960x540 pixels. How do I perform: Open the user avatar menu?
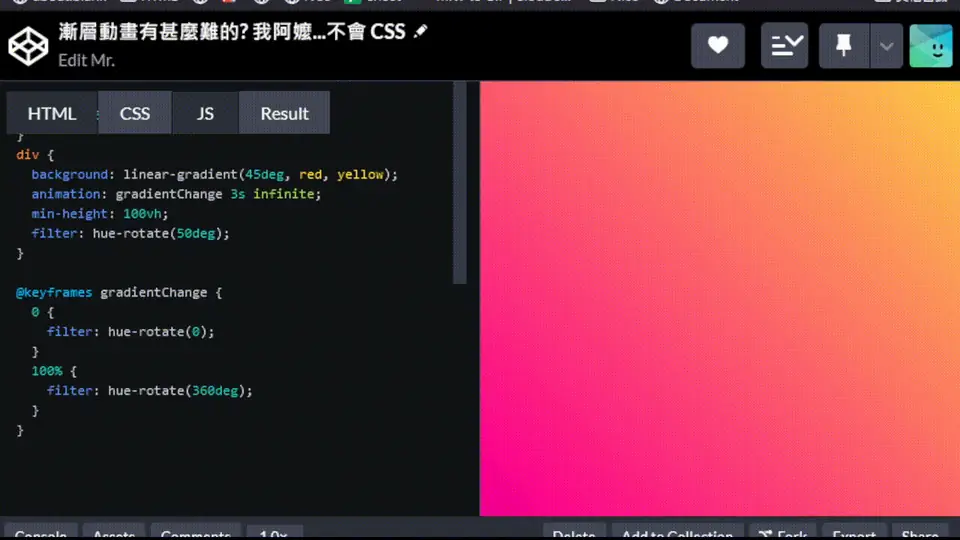(931, 46)
